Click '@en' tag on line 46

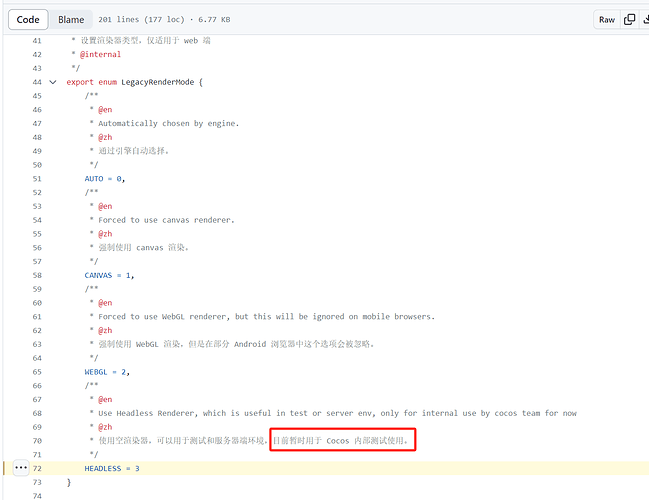point(105,110)
